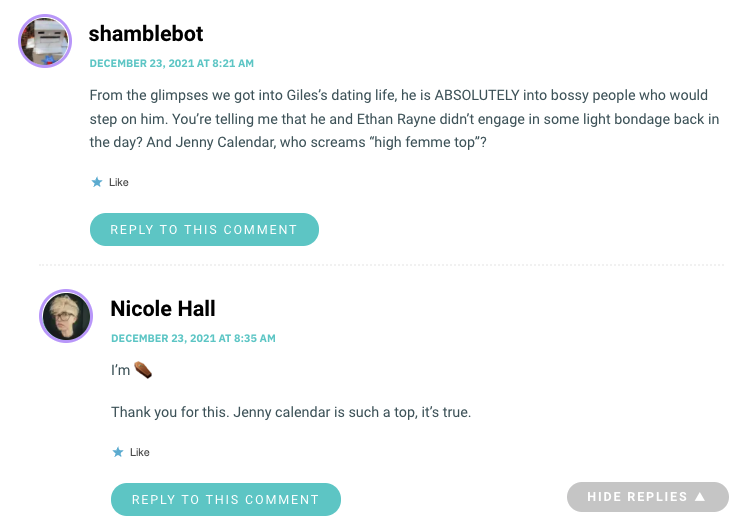Click the star icon under Nicole Hall's comment
This screenshot has width=744, height=532.
pos(118,452)
